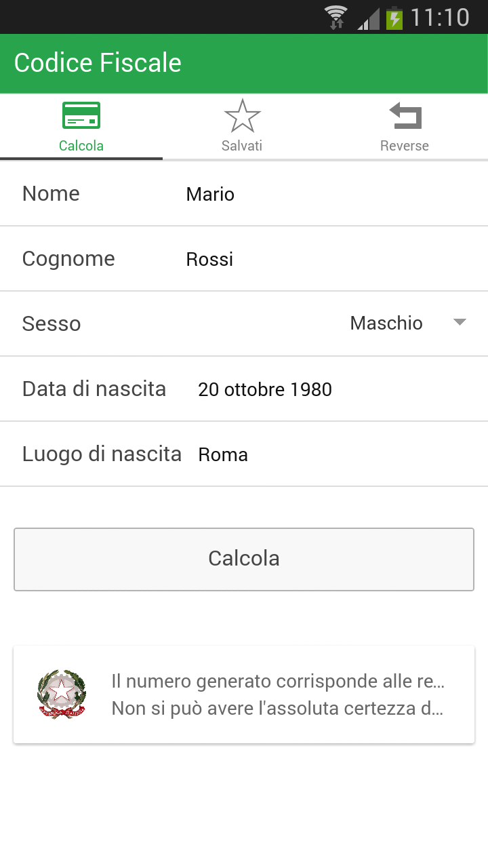Open the disclaimer text about generated number

278,694
